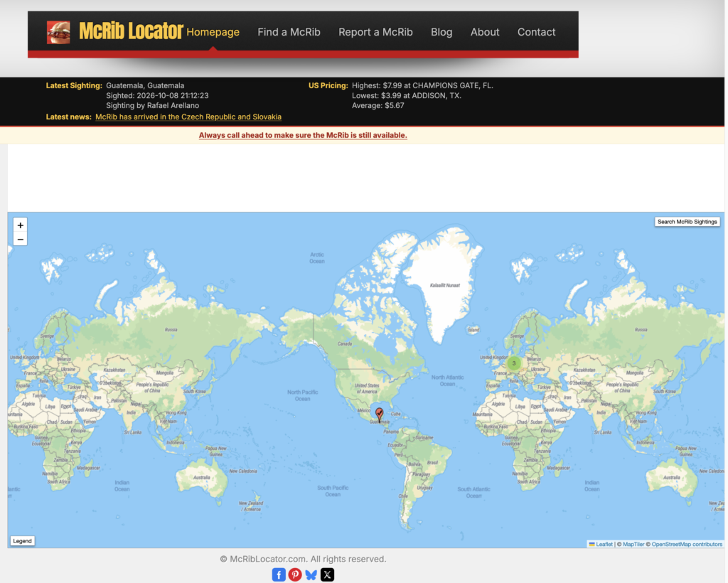Open the Homepage nav item
The image size is (728, 583).
coord(213,32)
